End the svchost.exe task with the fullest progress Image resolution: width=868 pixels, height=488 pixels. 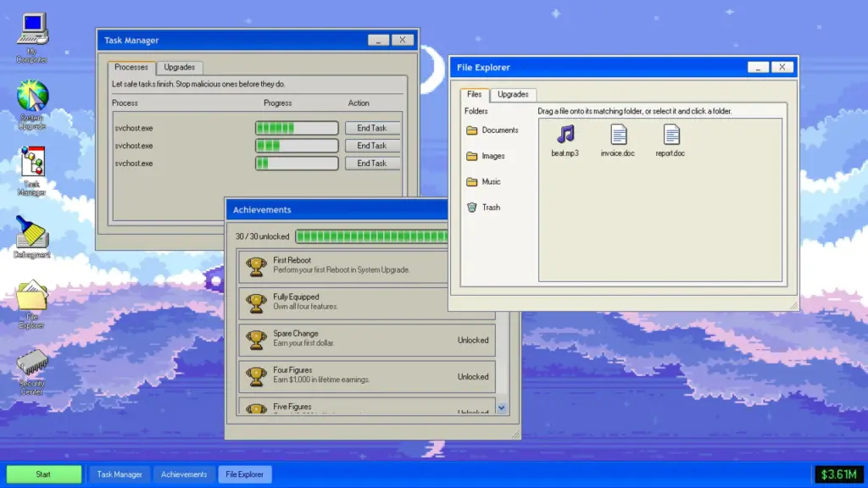point(372,129)
